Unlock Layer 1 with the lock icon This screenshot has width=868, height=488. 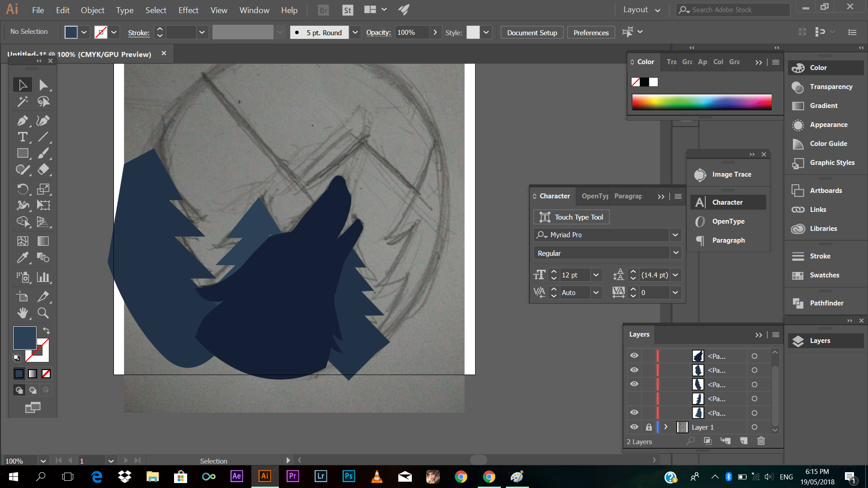tap(649, 427)
